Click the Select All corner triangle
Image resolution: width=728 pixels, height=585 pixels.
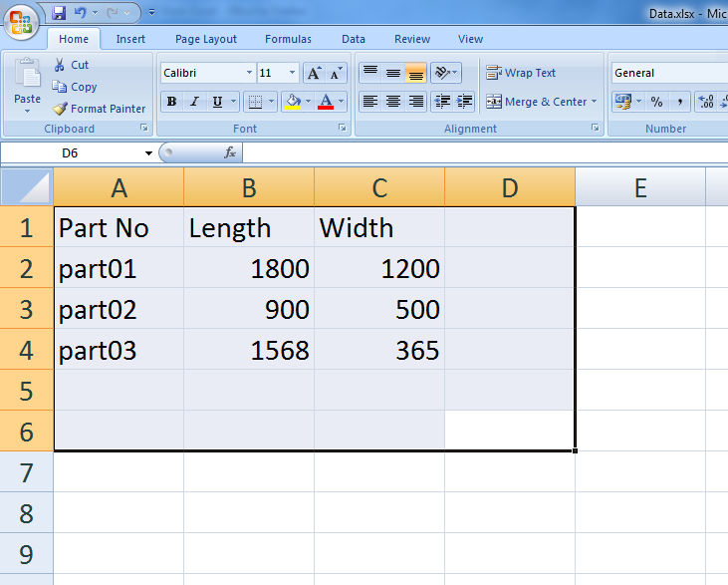pos(27,186)
